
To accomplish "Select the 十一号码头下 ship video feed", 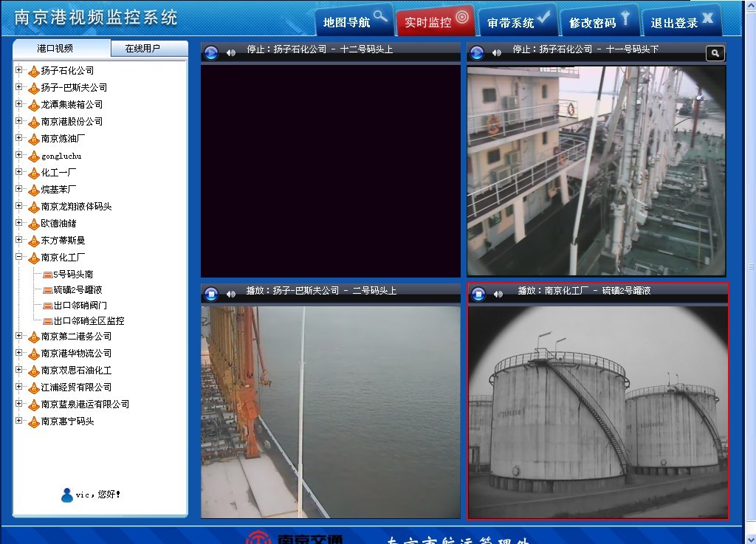I will 597,171.
